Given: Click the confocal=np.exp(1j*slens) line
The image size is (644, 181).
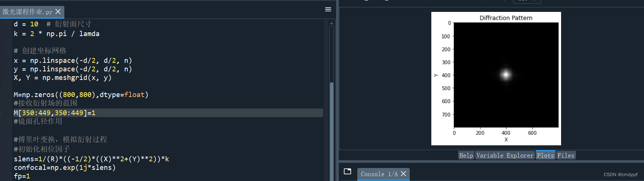Looking at the screenshot, I should pyautogui.click(x=65, y=168).
